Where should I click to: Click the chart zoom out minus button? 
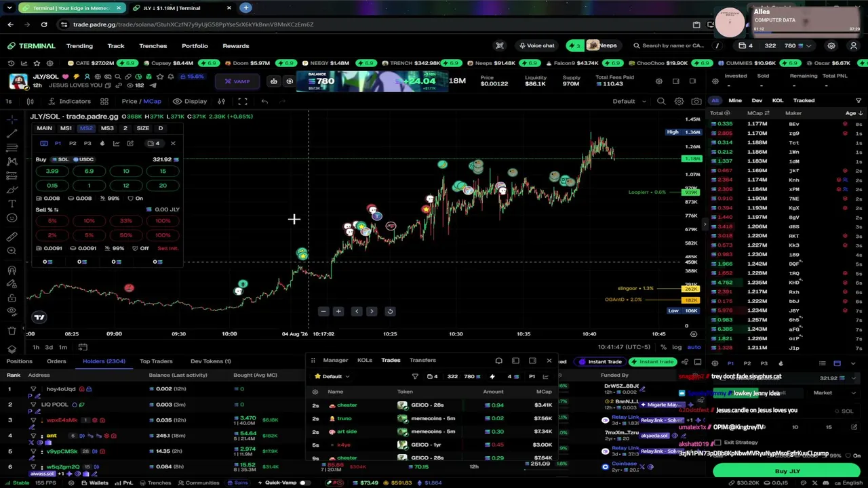click(x=323, y=311)
